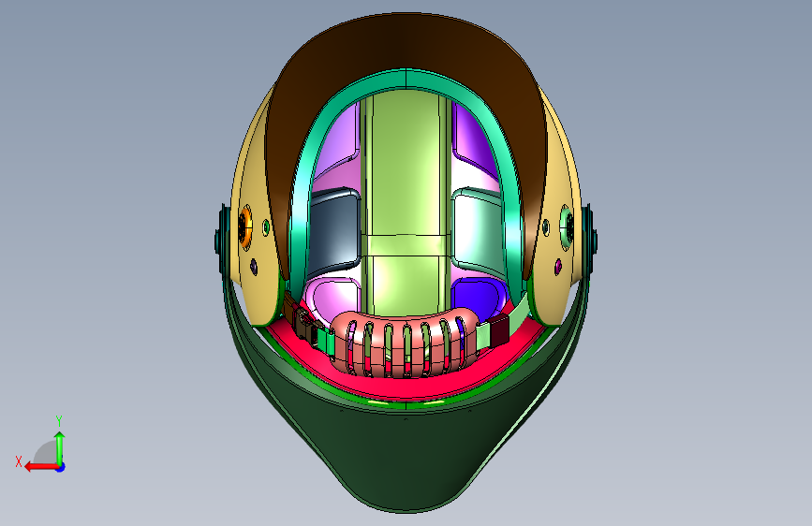This screenshot has width=812, height=526.
Task: Select the large green pivot bolt on the right side plate
Action: pyautogui.click(x=567, y=227)
